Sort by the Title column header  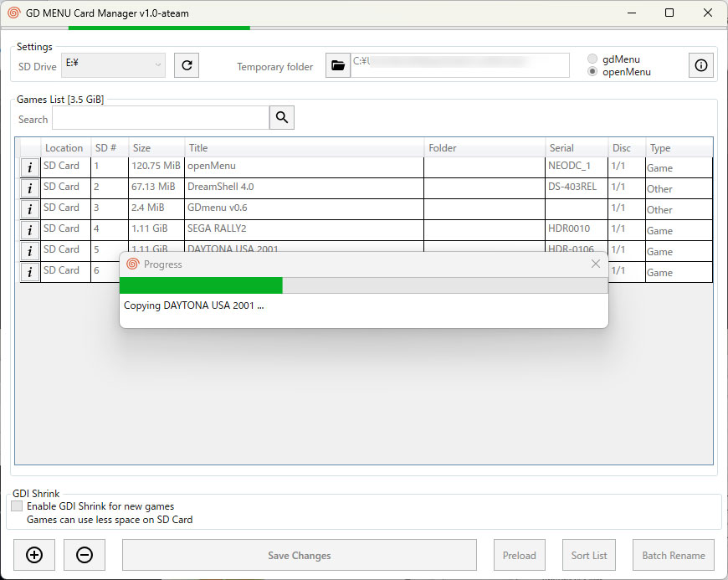coord(304,148)
